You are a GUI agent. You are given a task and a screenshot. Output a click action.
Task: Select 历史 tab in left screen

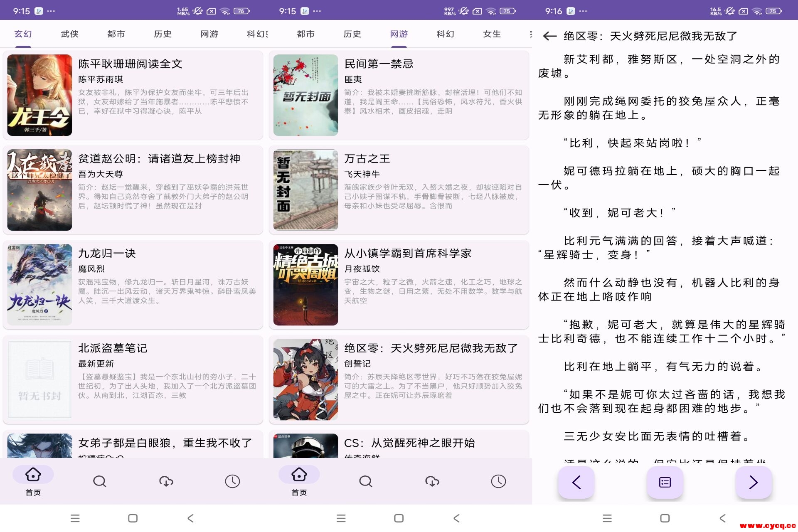click(163, 34)
